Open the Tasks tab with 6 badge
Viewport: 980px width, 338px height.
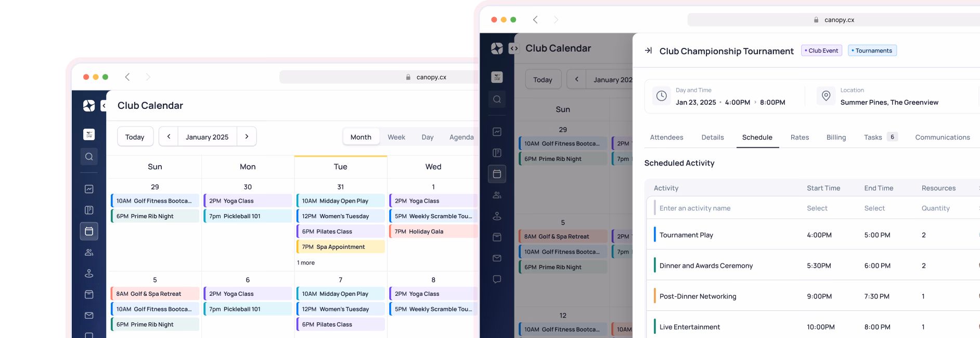[881, 137]
